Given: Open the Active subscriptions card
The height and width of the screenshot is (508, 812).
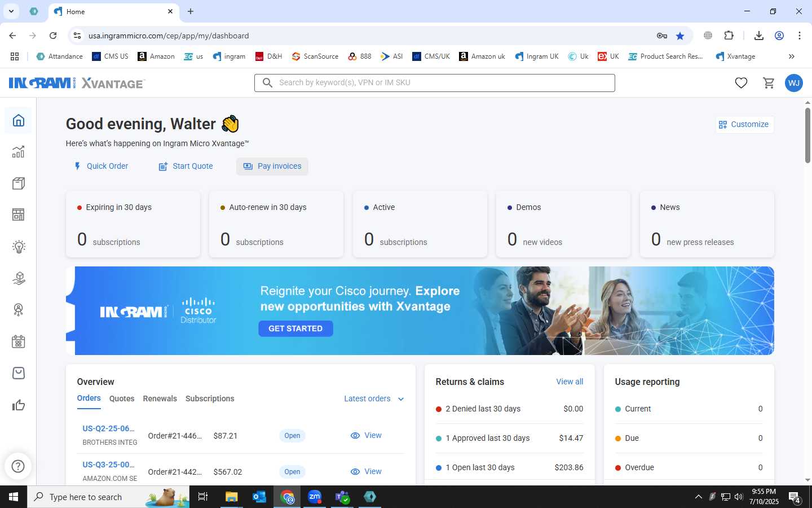Looking at the screenshot, I should coord(420,224).
